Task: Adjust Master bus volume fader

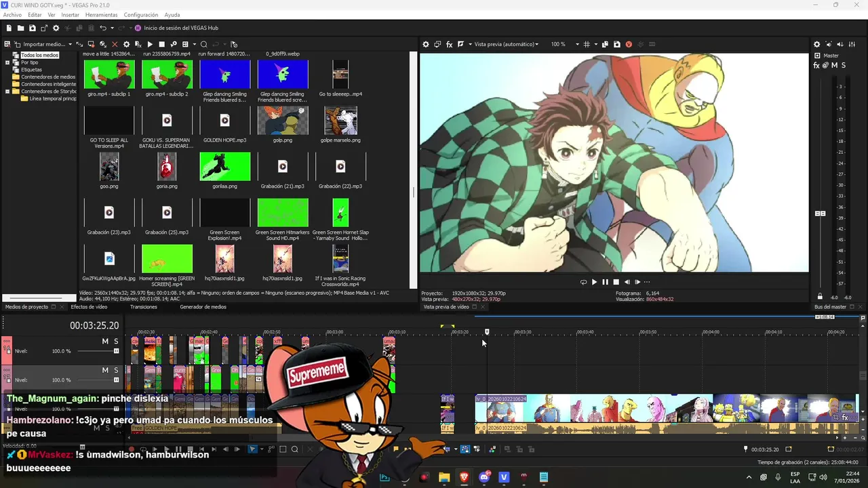Action: point(820,213)
